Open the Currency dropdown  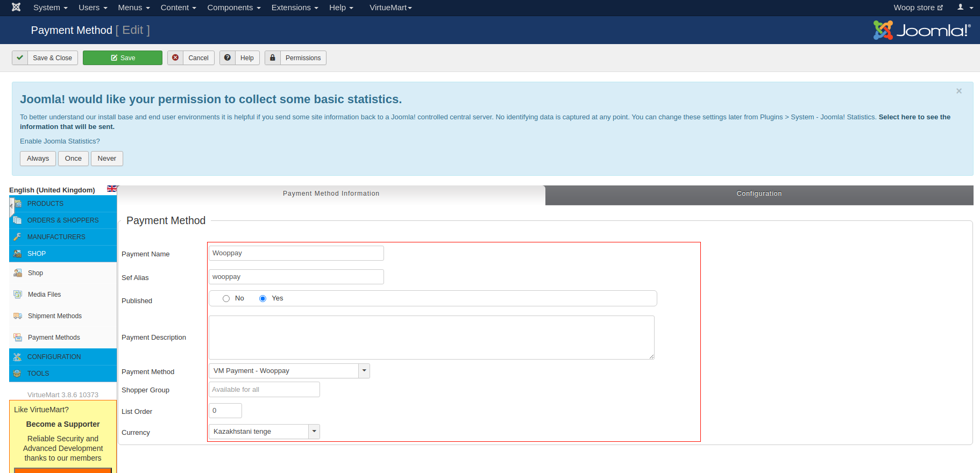pos(264,432)
